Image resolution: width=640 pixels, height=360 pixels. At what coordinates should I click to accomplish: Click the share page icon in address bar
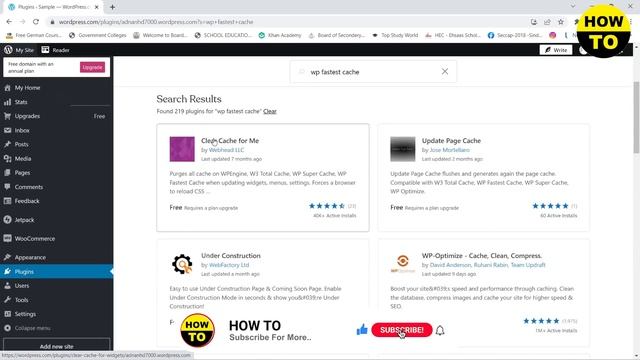[547, 22]
